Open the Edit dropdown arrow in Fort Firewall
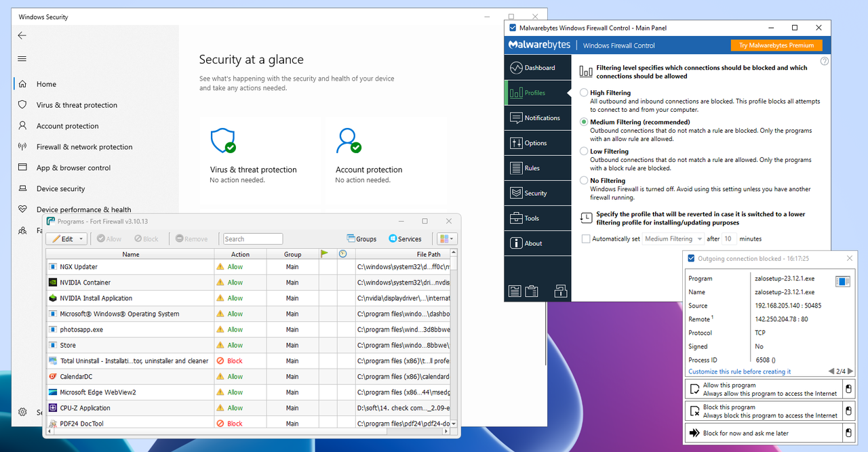868x452 pixels. (81, 239)
